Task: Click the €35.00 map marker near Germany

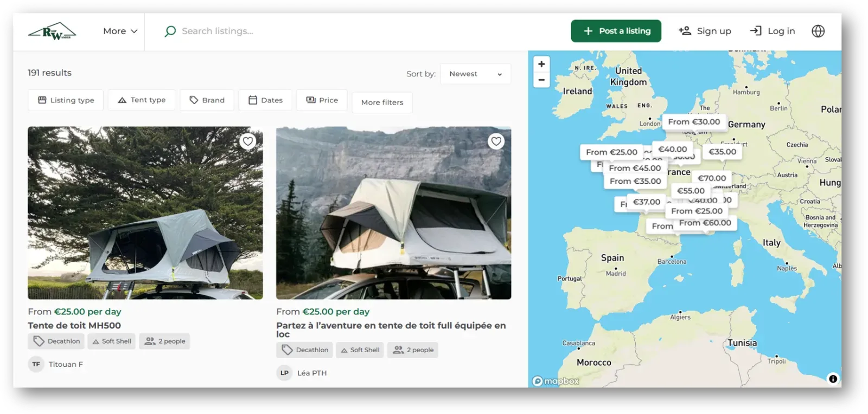Action: (722, 152)
